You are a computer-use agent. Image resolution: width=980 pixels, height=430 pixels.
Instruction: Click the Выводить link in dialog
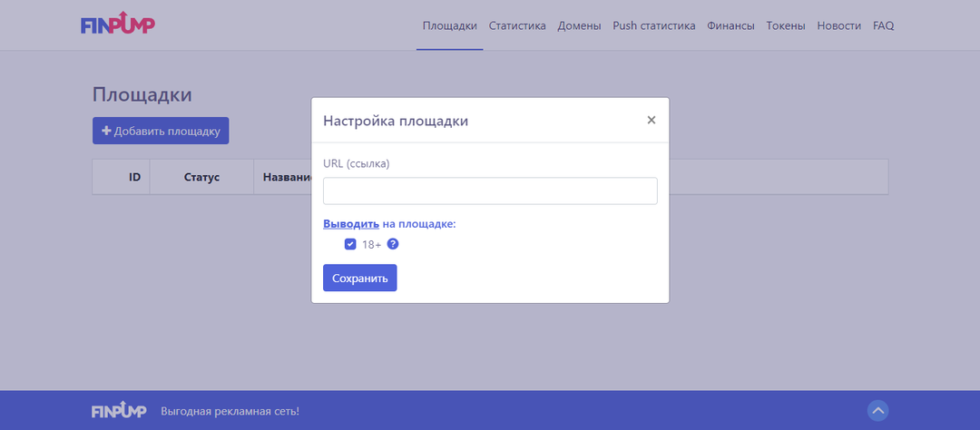pos(351,224)
